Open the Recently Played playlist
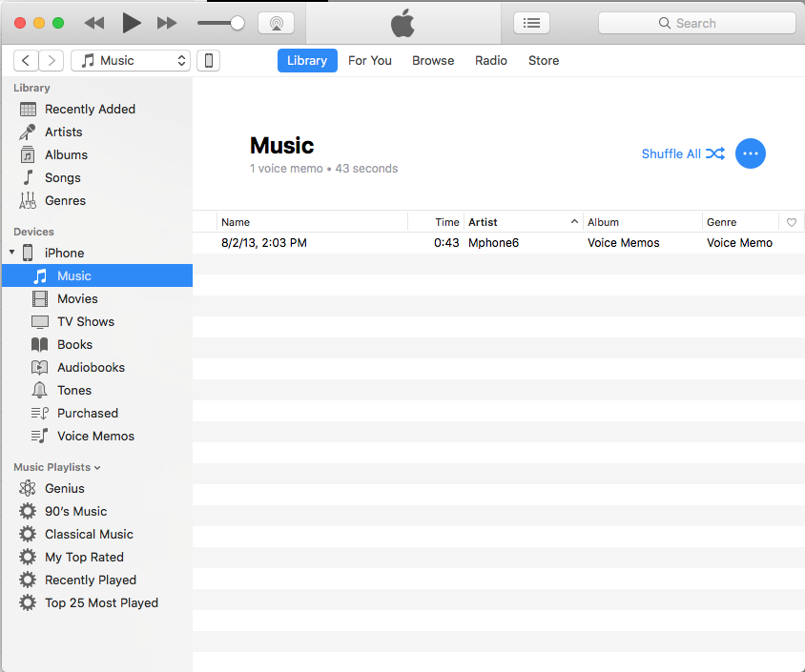This screenshot has height=672, width=805. coord(97,580)
